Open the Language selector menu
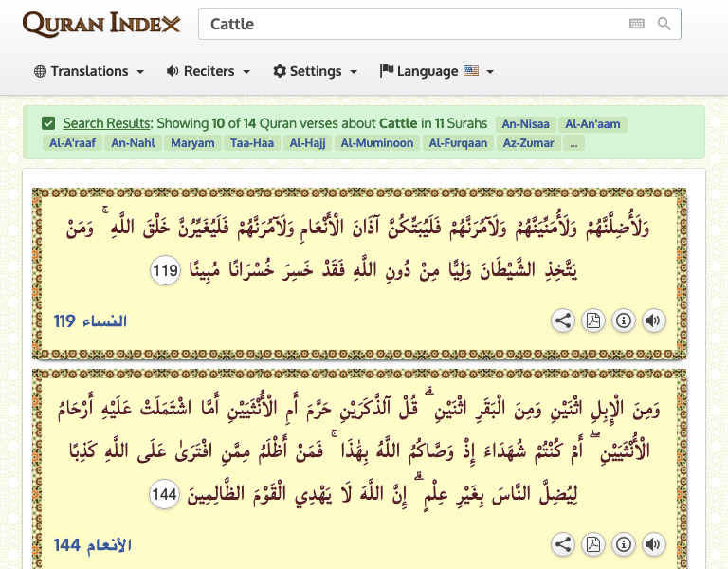 pos(436,71)
